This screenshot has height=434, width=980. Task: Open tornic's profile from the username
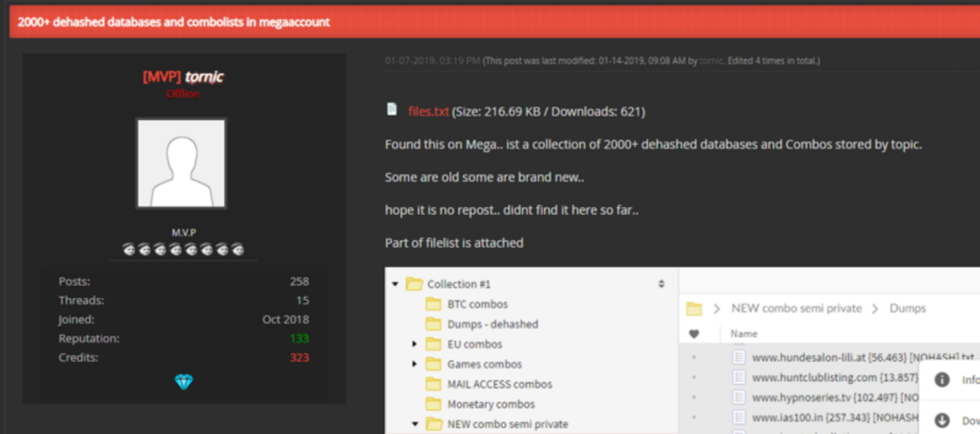tap(204, 76)
